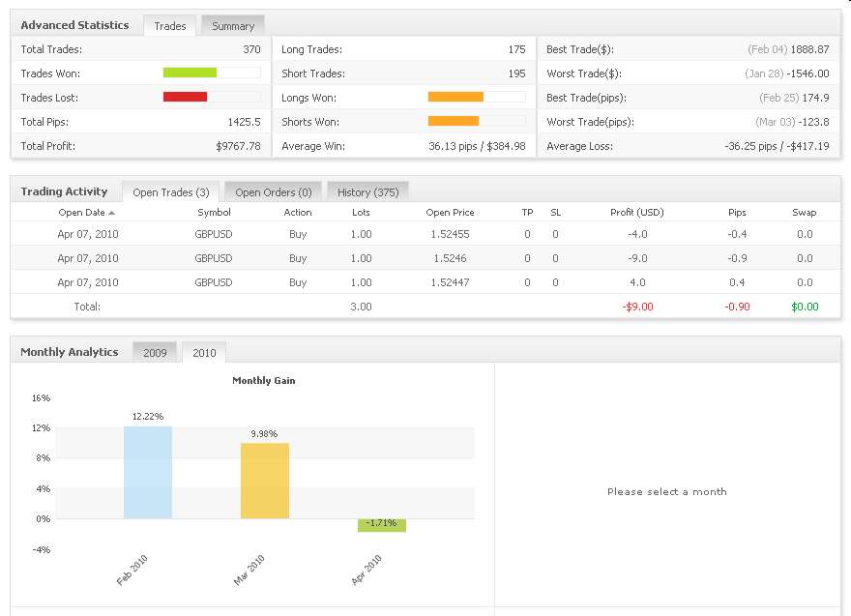
Task: Switch Monthly Analytics to 2009 tab
Action: click(x=155, y=353)
